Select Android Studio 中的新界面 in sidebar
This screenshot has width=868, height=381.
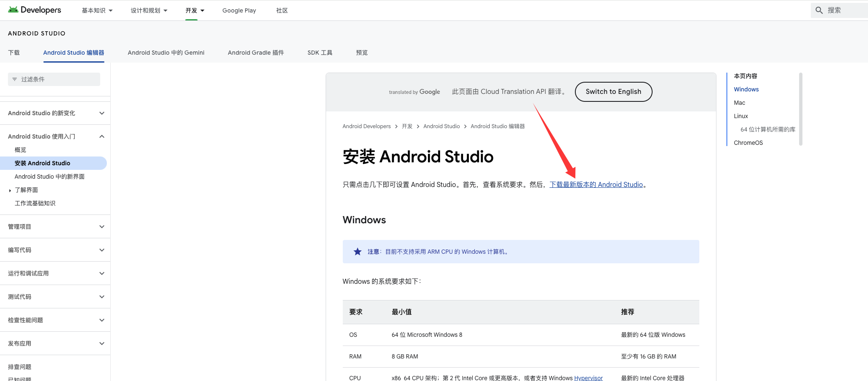click(49, 177)
